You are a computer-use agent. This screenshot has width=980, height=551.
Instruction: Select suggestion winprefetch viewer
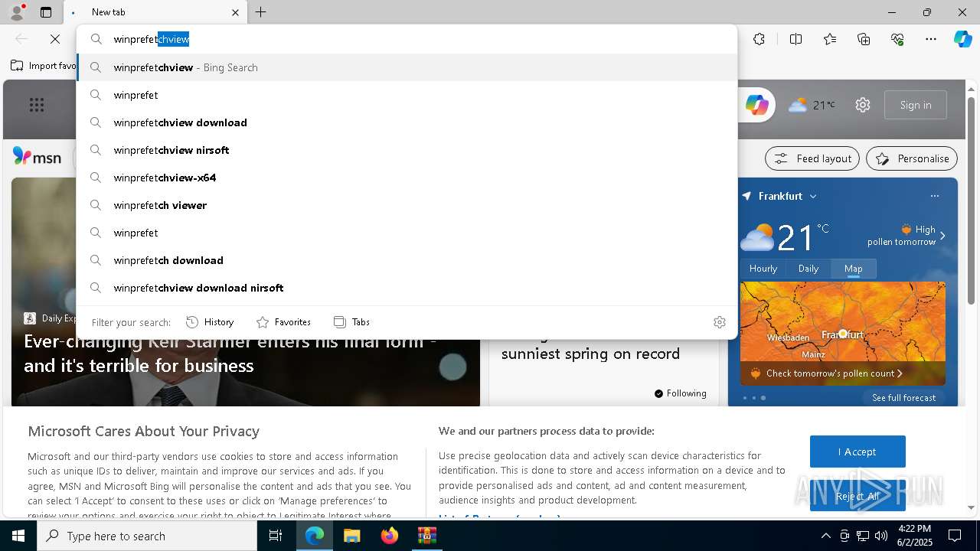click(x=407, y=205)
